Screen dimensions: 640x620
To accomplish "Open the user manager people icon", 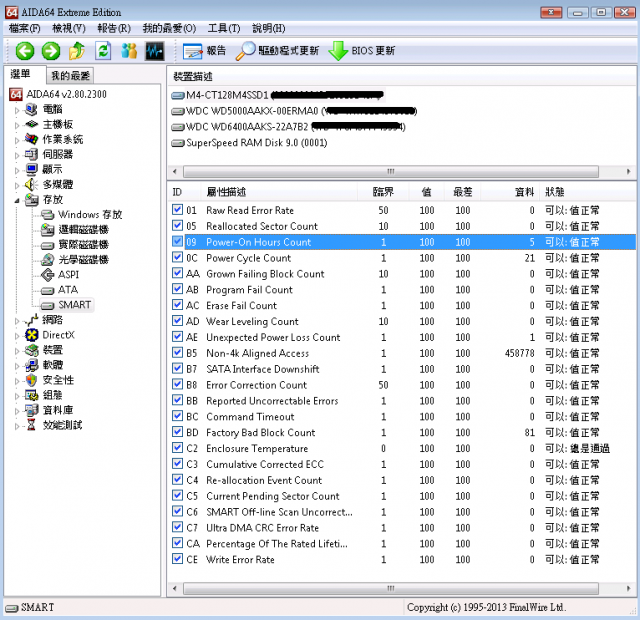I will (129, 51).
